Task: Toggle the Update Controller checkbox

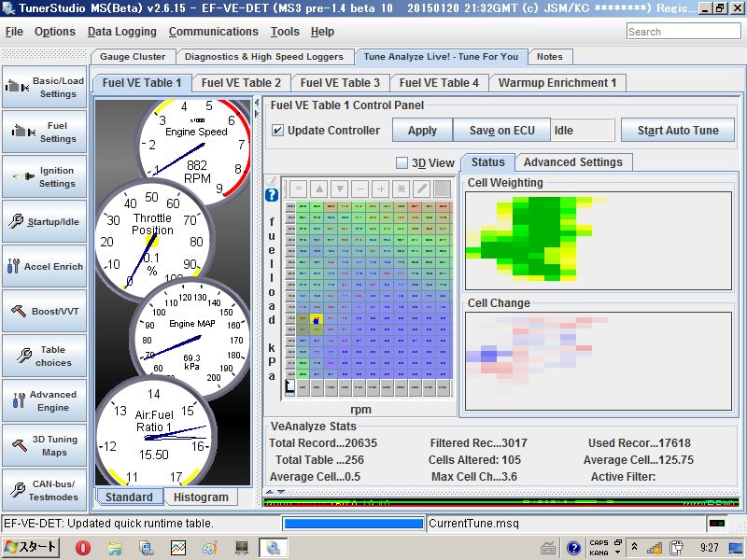Action: (x=277, y=130)
